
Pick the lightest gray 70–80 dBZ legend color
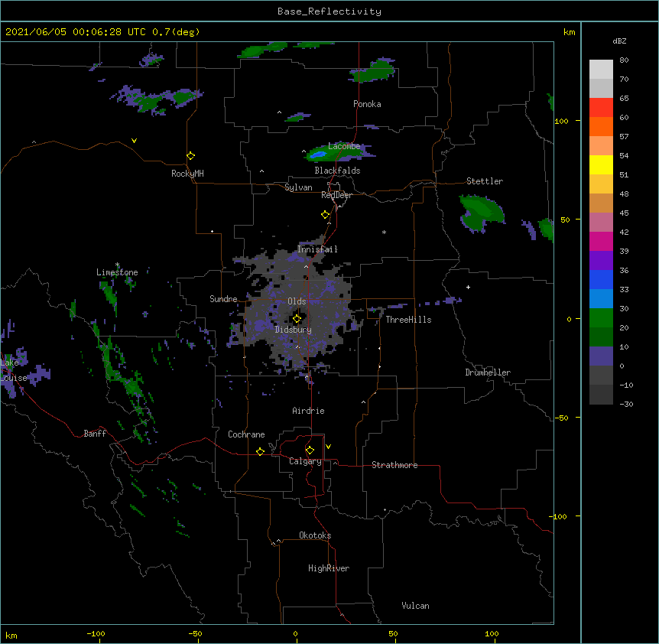(601, 69)
